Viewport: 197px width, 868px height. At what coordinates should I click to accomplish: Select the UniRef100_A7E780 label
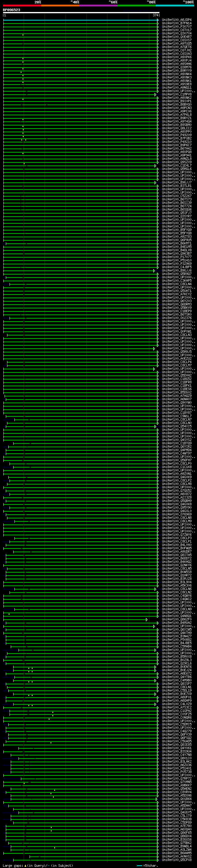pyautogui.click(x=177, y=826)
